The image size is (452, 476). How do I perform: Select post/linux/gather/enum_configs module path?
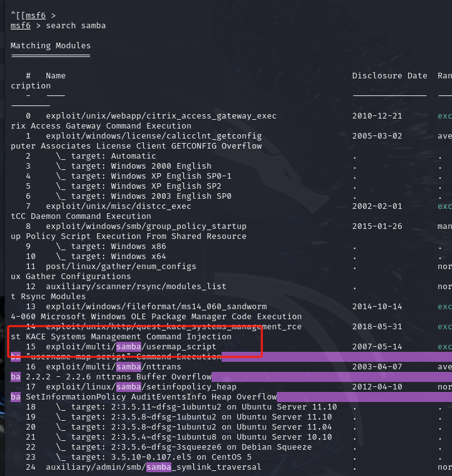pos(121,267)
